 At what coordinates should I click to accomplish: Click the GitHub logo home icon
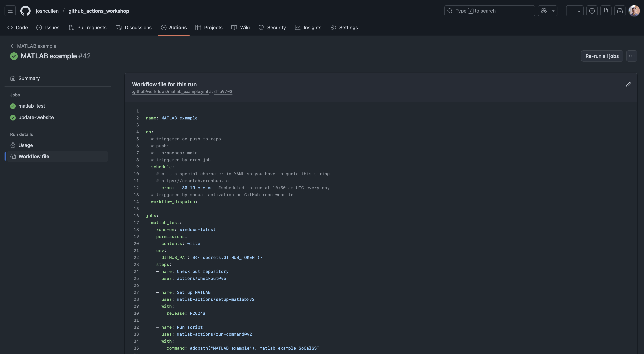pyautogui.click(x=25, y=11)
